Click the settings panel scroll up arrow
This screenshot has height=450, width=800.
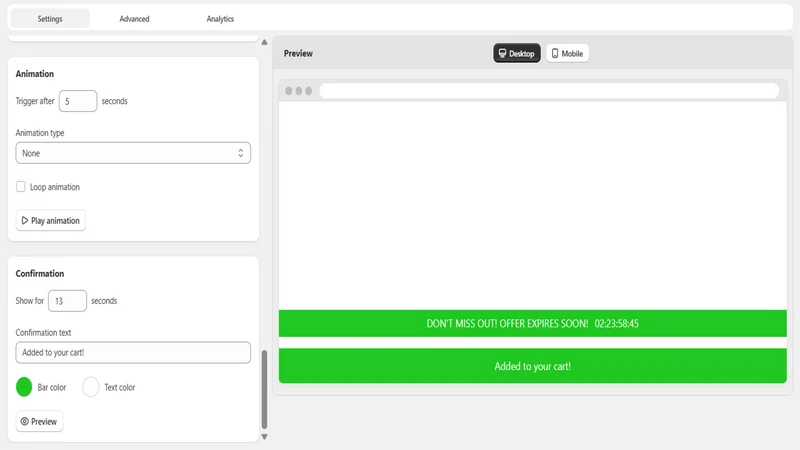(x=264, y=42)
